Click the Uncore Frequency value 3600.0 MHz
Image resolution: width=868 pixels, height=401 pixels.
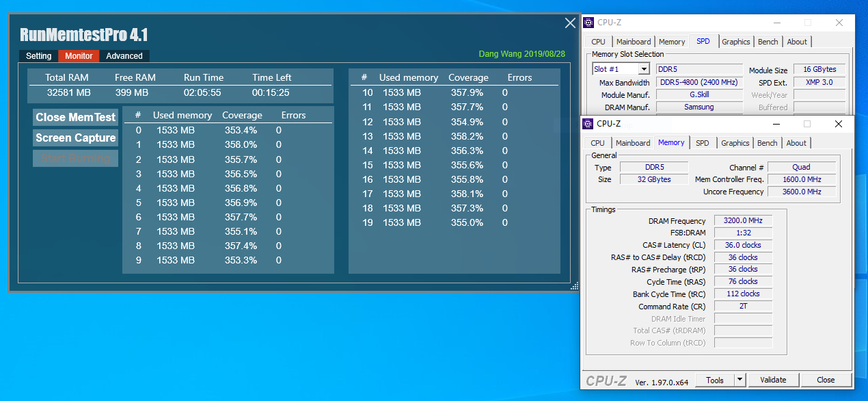[802, 192]
